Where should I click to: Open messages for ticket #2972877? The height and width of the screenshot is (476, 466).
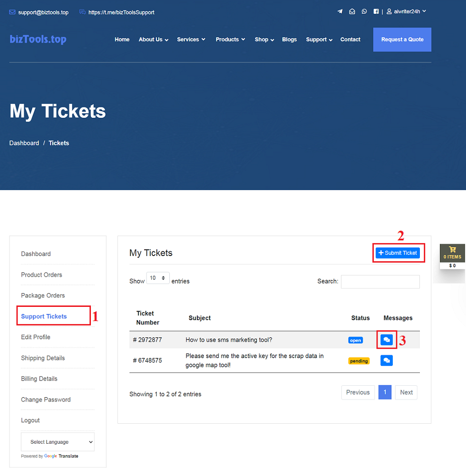point(387,340)
